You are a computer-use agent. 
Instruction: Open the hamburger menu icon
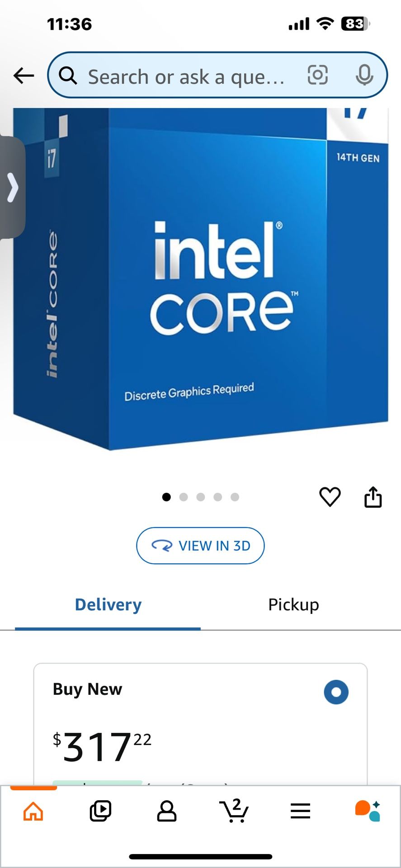(301, 811)
